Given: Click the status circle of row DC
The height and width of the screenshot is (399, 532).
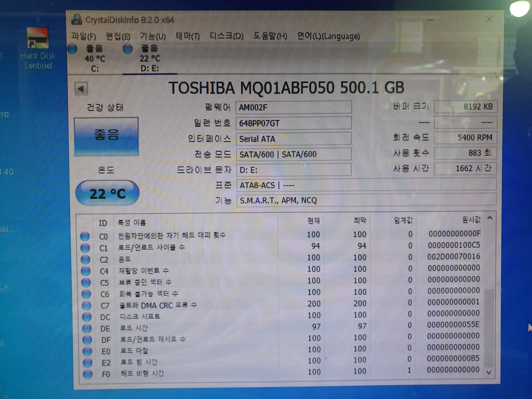Looking at the screenshot, I should (x=87, y=317).
